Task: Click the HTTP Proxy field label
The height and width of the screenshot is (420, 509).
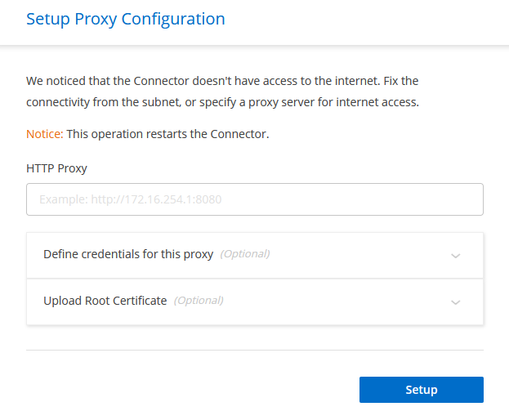Action: coord(56,168)
